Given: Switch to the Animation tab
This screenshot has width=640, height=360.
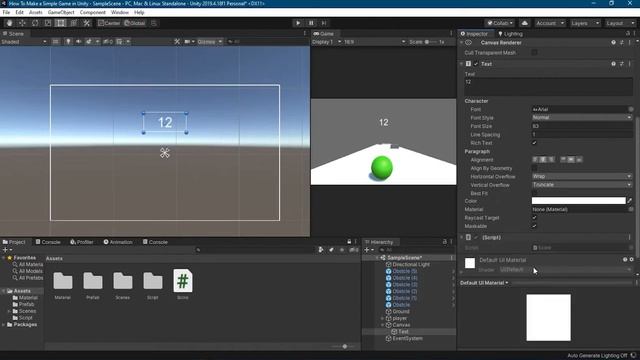Looking at the screenshot, I should click(x=118, y=242).
